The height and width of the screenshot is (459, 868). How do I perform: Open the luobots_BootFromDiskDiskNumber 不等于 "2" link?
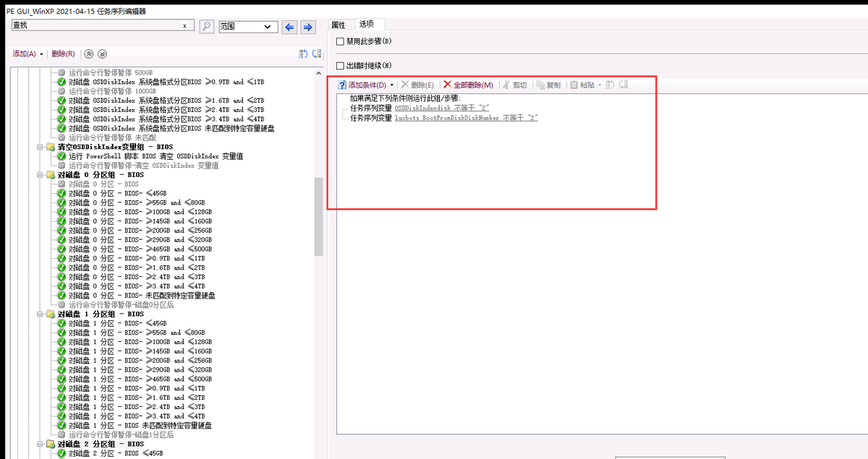466,117
